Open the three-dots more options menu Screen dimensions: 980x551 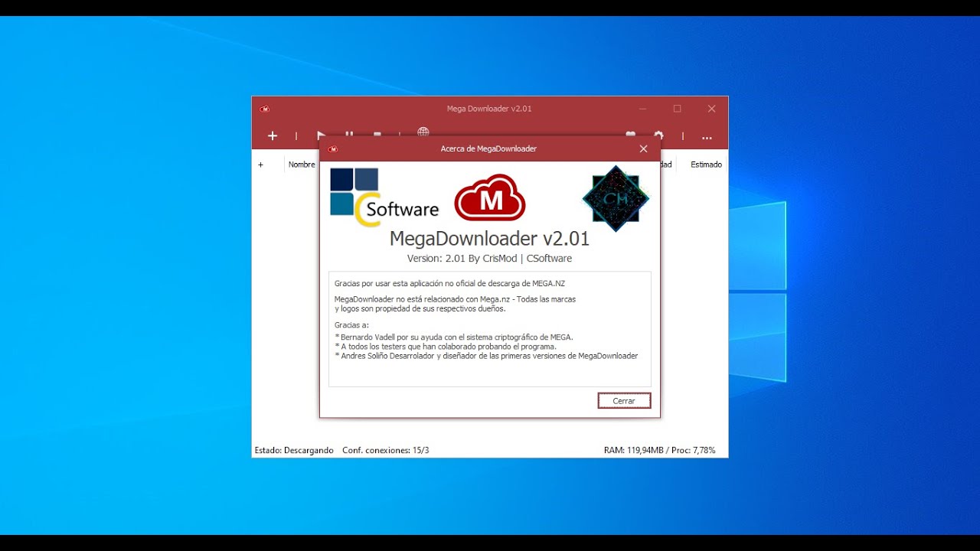pos(707,138)
